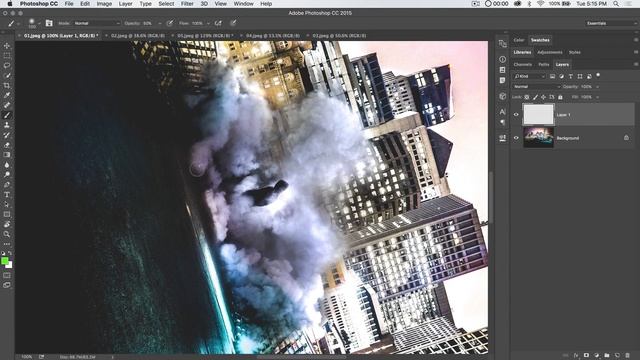Open the Image menu
This screenshot has width=640, height=360.
point(104,4)
